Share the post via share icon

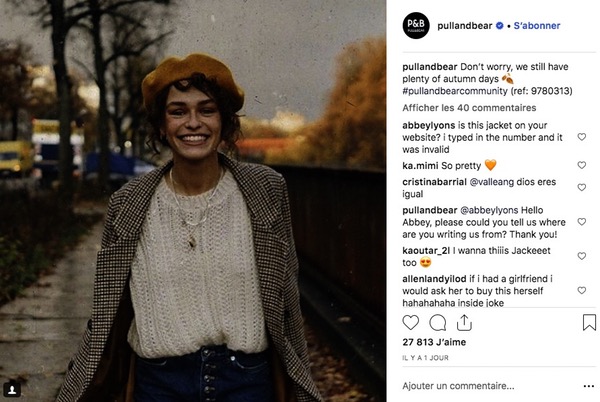tap(464, 322)
